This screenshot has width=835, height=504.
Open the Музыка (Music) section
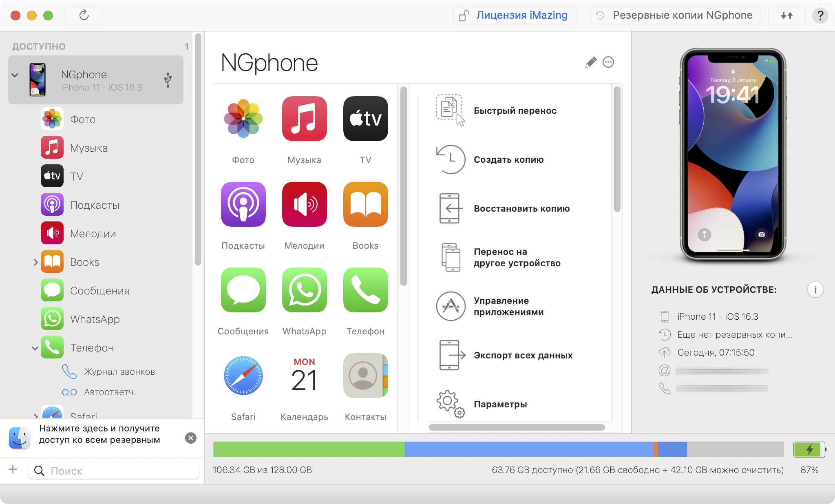coord(88,147)
